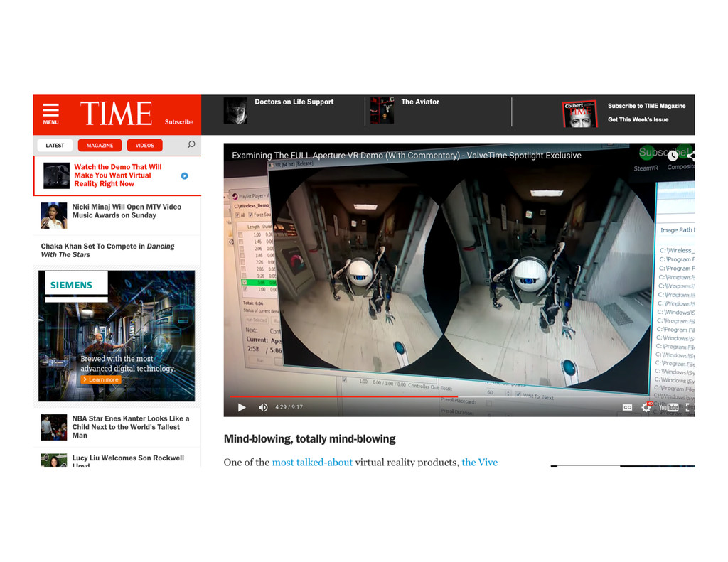Image resolution: width=728 pixels, height=562 pixels.
Task: Click the blue play icon beside VR story
Action: click(x=184, y=176)
